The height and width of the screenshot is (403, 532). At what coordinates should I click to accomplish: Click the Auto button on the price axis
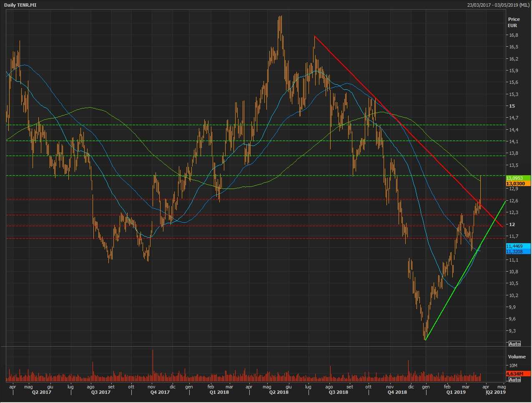(514, 343)
